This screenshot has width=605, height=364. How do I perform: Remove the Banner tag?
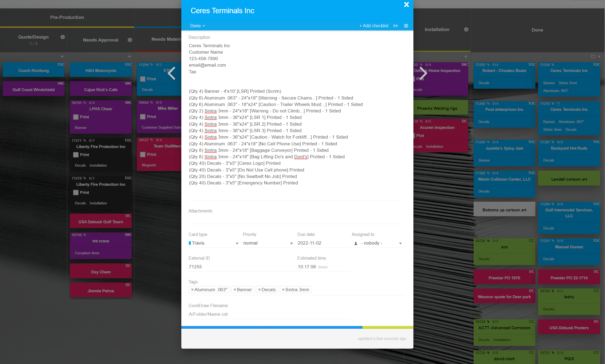[235, 290]
